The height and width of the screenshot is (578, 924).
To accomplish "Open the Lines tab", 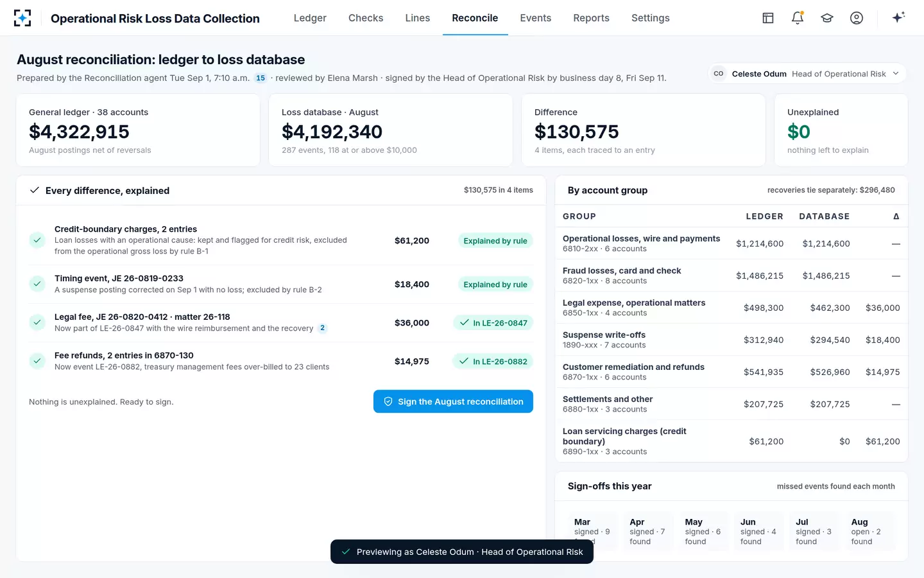I will 418,18.
